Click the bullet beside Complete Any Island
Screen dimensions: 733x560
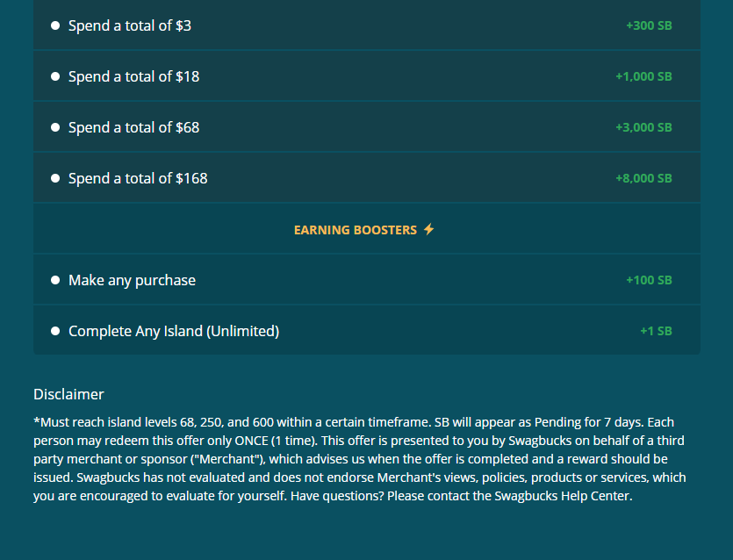(x=55, y=330)
